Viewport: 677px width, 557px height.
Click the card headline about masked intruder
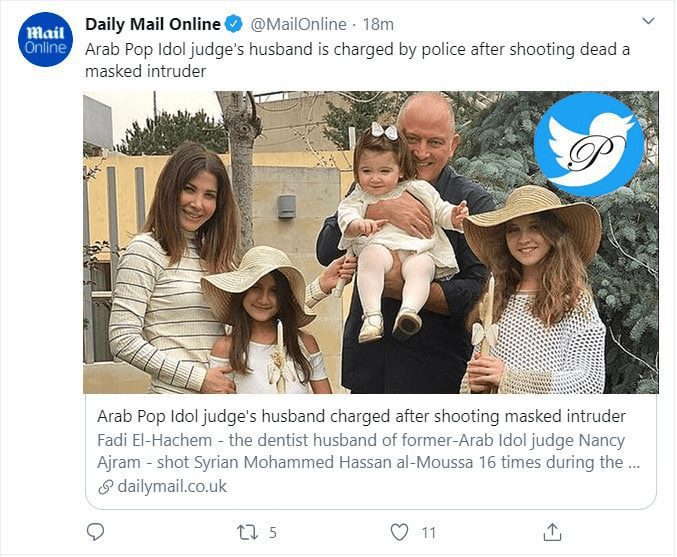point(361,415)
